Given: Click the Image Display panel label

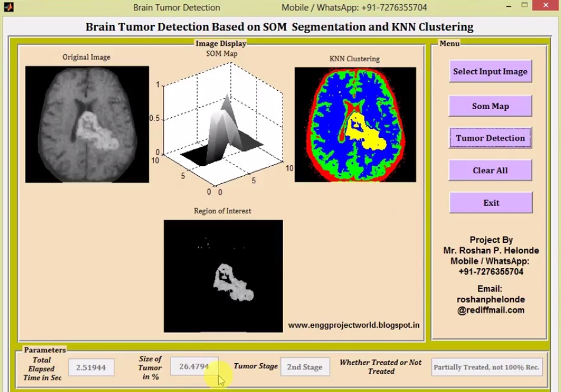Looking at the screenshot, I should coord(220,43).
